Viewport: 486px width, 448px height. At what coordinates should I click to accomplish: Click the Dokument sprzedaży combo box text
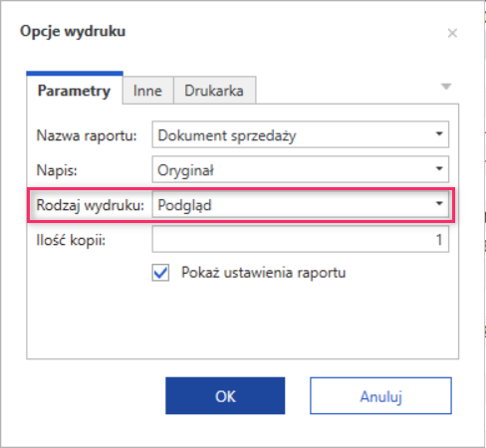click(x=227, y=135)
